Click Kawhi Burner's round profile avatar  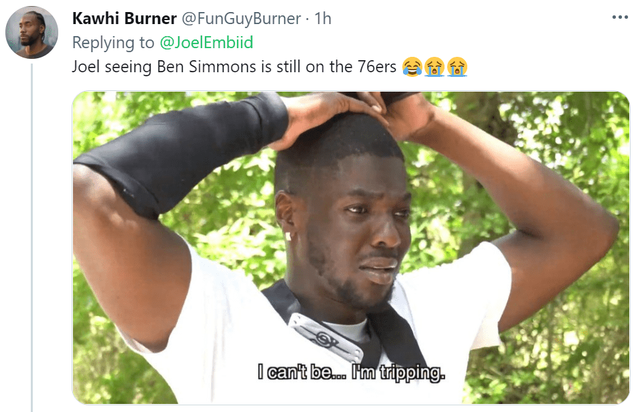tap(31, 32)
